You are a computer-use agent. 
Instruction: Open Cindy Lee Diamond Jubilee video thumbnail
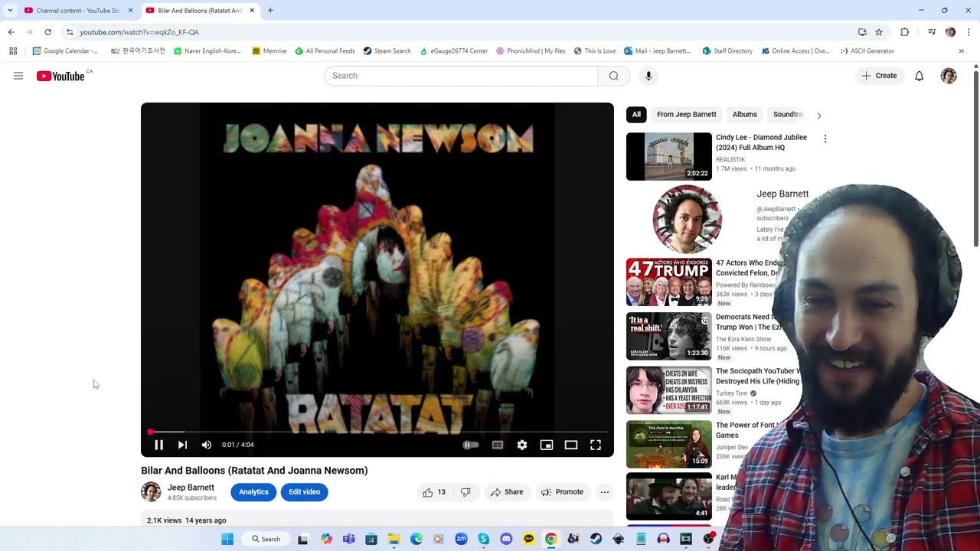pyautogui.click(x=669, y=157)
